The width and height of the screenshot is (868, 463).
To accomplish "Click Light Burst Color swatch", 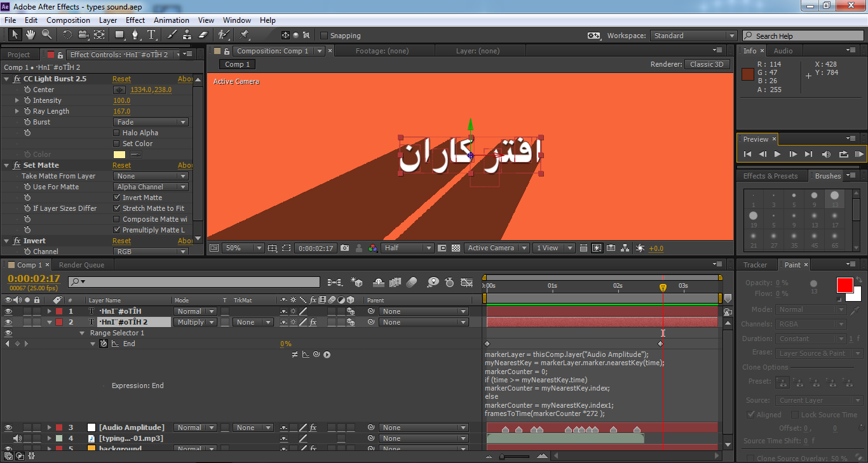I will (x=119, y=154).
